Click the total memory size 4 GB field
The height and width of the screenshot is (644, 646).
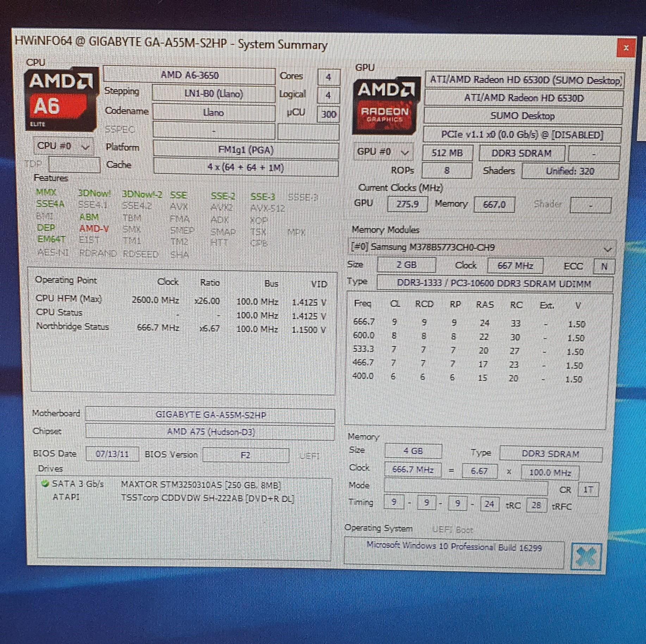point(413,451)
